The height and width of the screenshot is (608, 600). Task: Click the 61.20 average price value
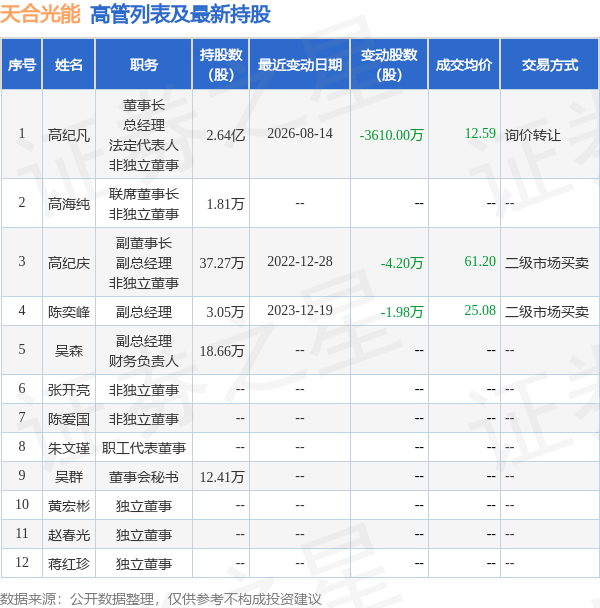coord(480,261)
